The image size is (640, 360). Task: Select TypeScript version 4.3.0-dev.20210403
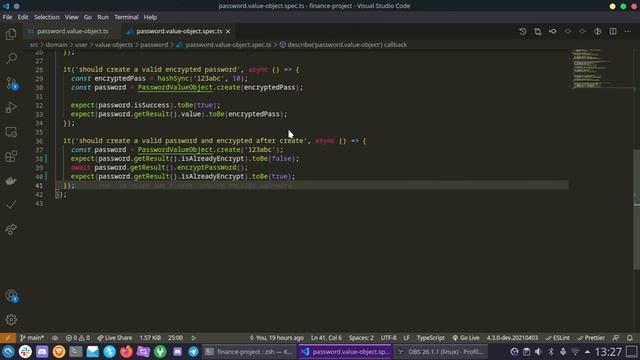click(x=512, y=338)
